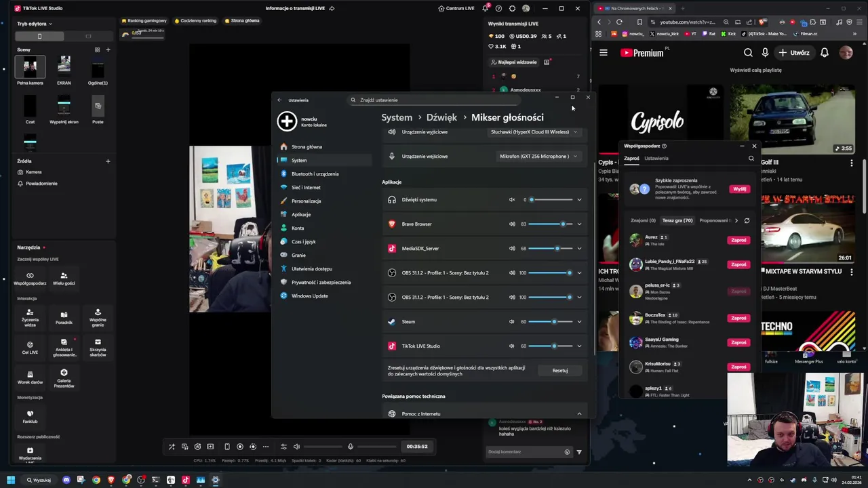Add a new source in Źródła
The image size is (868, 488).
(108, 161)
